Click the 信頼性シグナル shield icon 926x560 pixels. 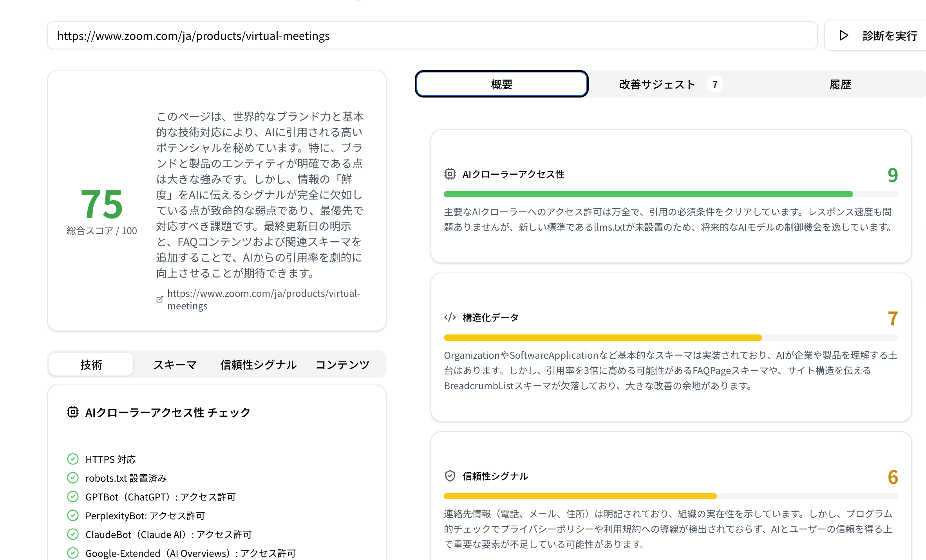(450, 476)
